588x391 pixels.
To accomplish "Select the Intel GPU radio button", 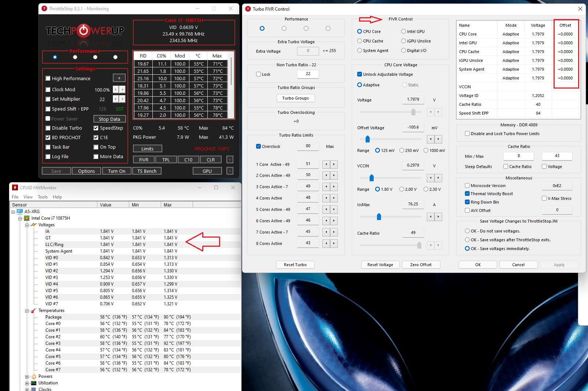I will pos(403,31).
